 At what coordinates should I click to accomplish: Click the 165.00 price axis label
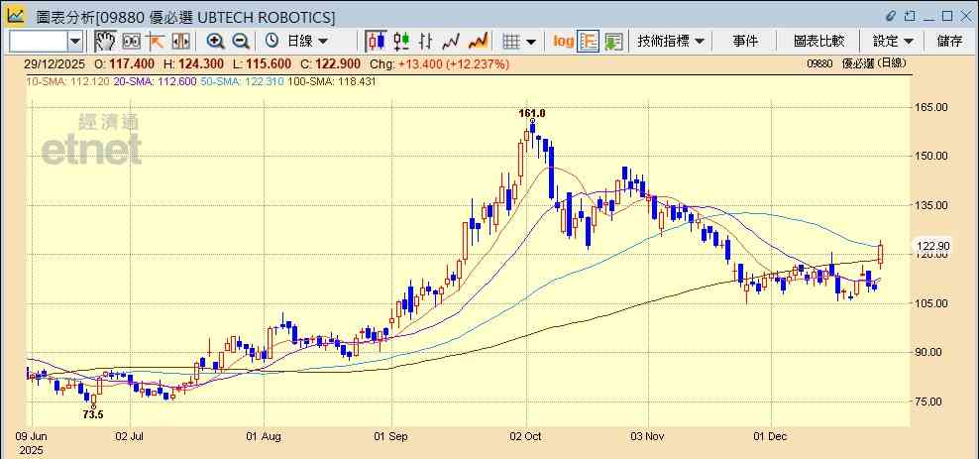[x=932, y=107]
